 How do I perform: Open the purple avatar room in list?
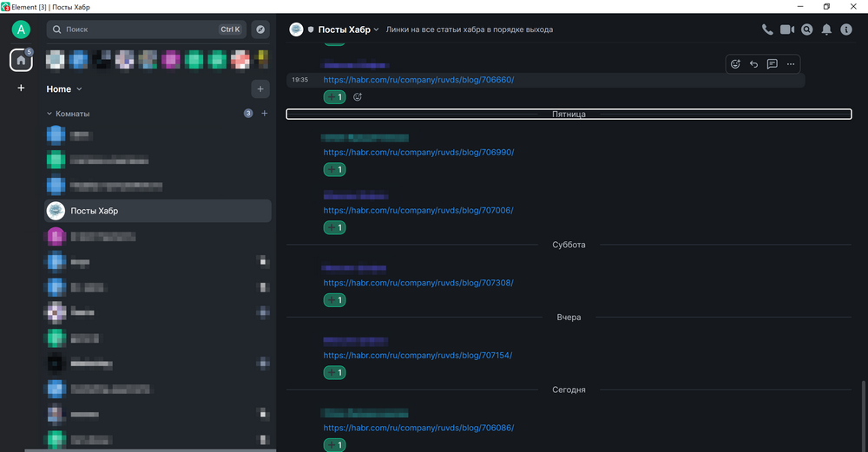click(56, 236)
